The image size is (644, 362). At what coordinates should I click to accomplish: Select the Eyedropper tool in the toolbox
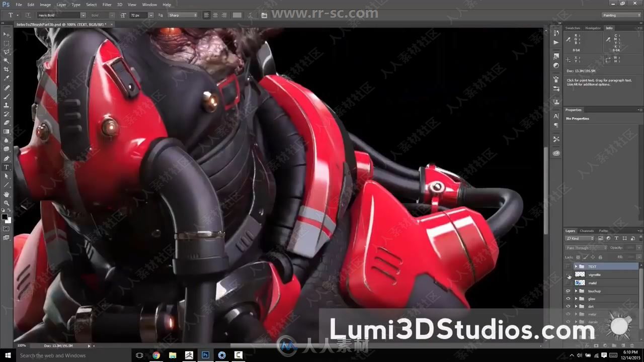pos(7,78)
